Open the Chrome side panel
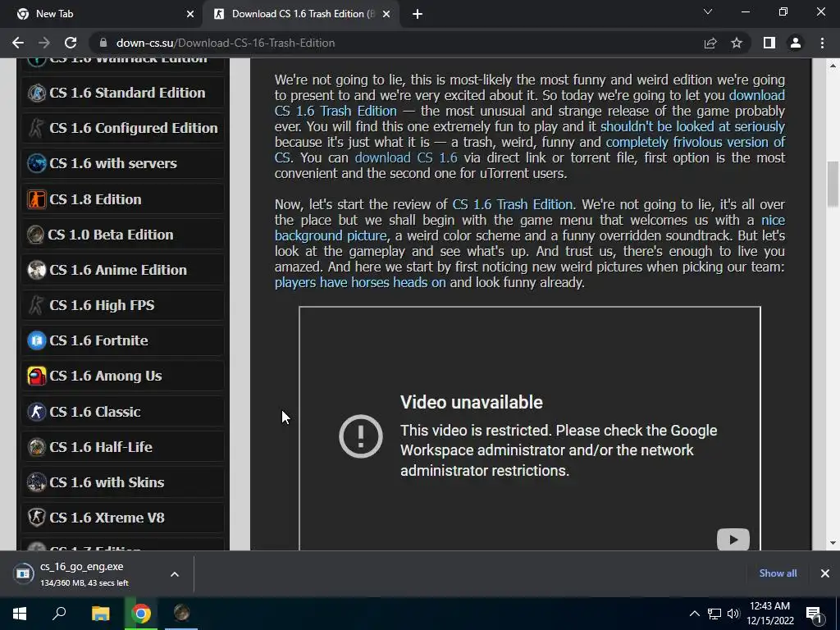Image resolution: width=840 pixels, height=630 pixels. [x=769, y=43]
